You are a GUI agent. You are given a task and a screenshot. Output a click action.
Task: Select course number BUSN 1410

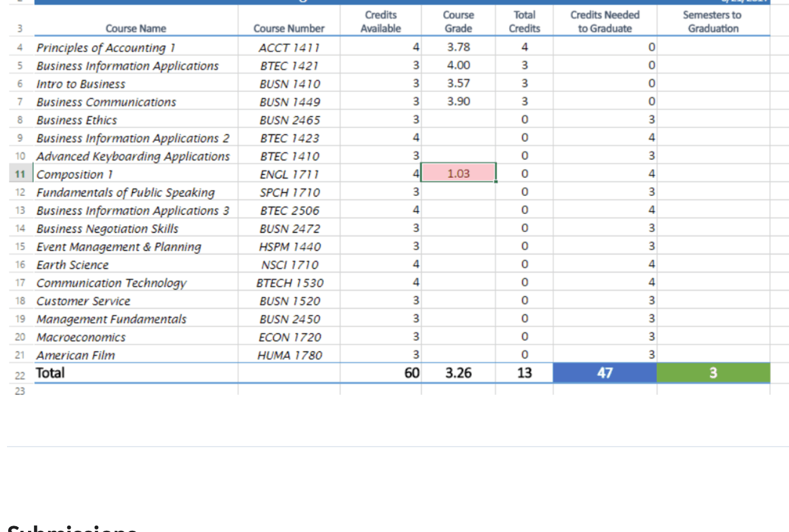(x=289, y=83)
